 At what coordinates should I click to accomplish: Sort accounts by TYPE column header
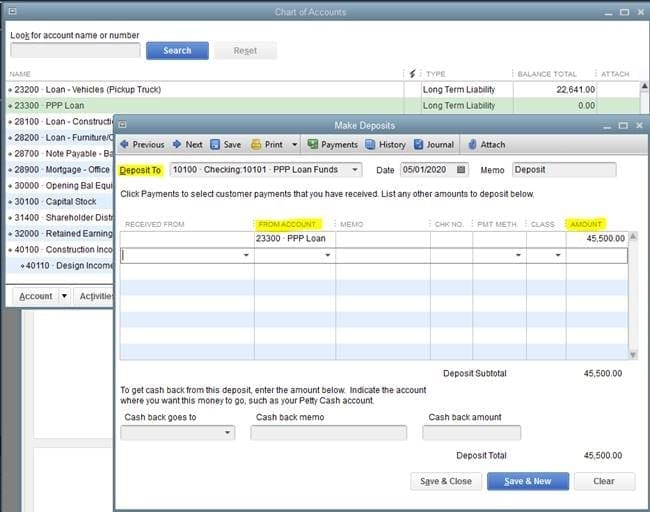click(436, 74)
